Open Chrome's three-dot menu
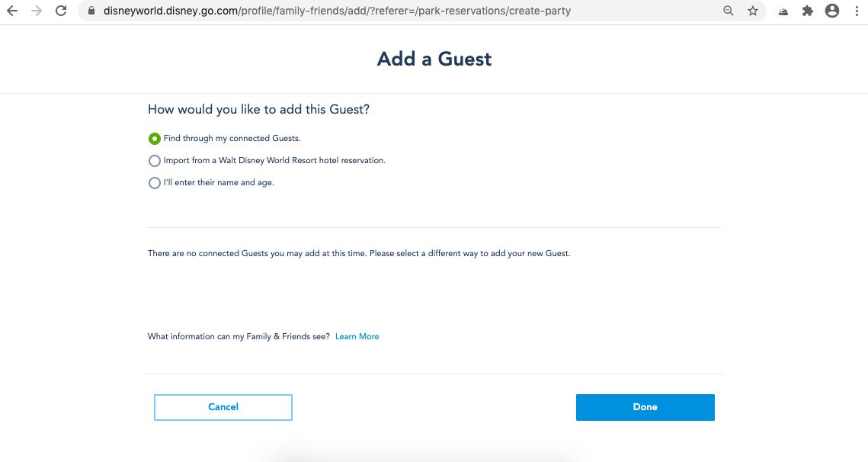The height and width of the screenshot is (462, 868). (x=857, y=11)
